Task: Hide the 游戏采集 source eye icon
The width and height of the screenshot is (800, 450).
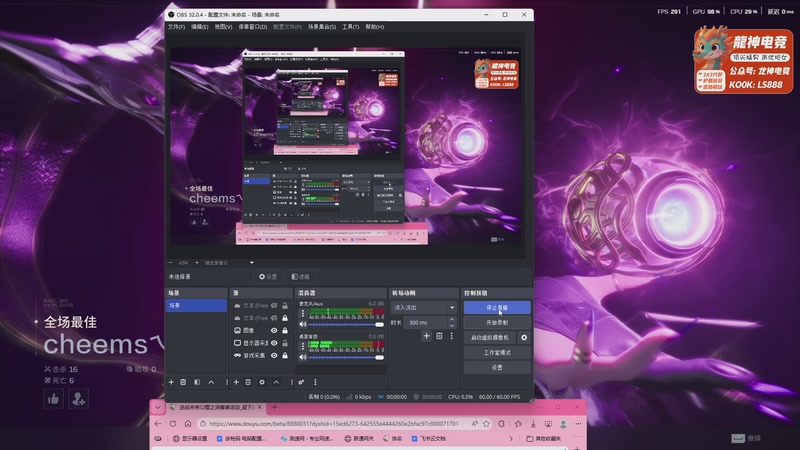Action: [x=274, y=355]
